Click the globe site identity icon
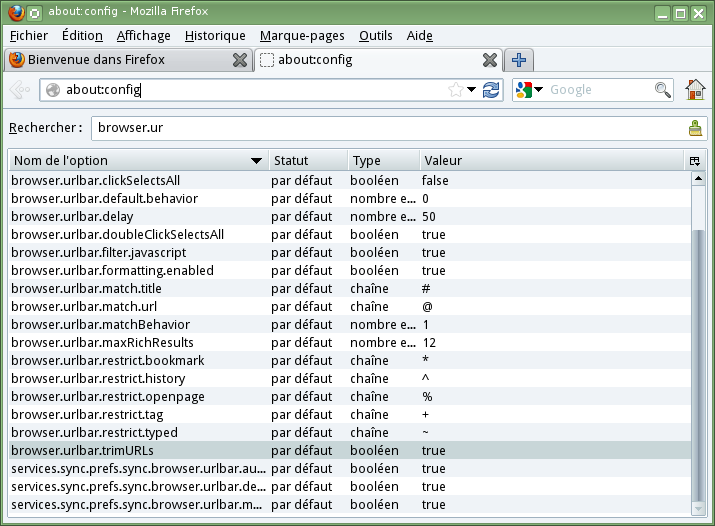715x526 pixels. pyautogui.click(x=53, y=90)
